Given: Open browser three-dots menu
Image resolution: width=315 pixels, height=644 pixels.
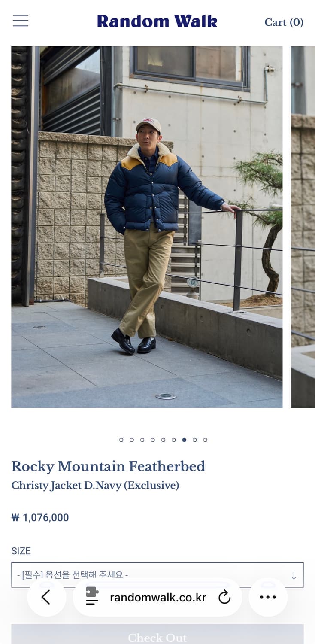Looking at the screenshot, I should tap(268, 597).
